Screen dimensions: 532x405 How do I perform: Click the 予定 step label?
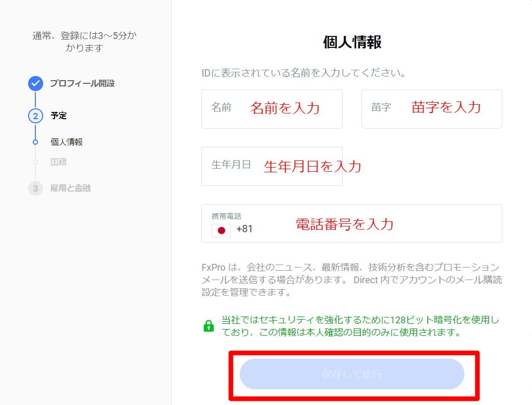tap(59, 116)
